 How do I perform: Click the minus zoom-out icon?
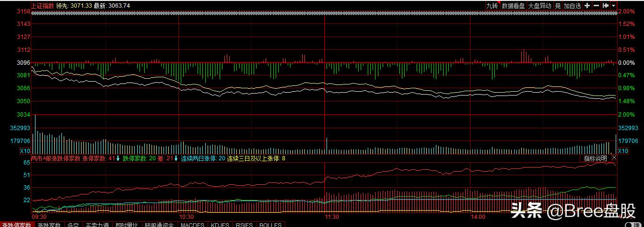(596, 6)
